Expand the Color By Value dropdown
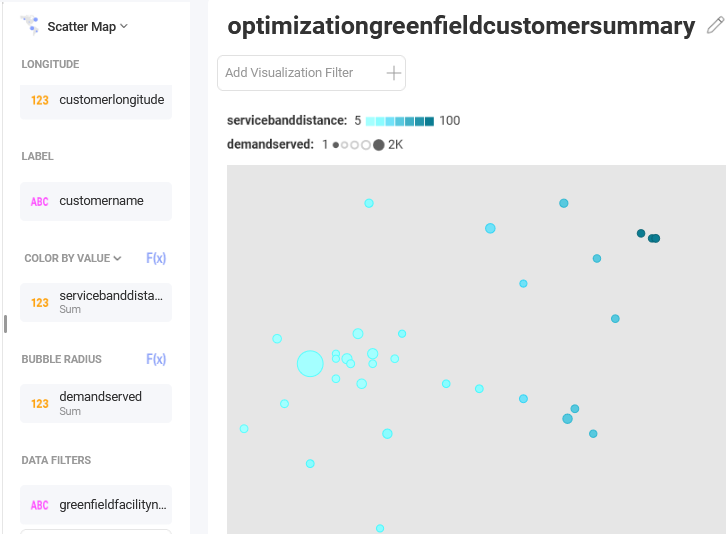 pyautogui.click(x=73, y=258)
